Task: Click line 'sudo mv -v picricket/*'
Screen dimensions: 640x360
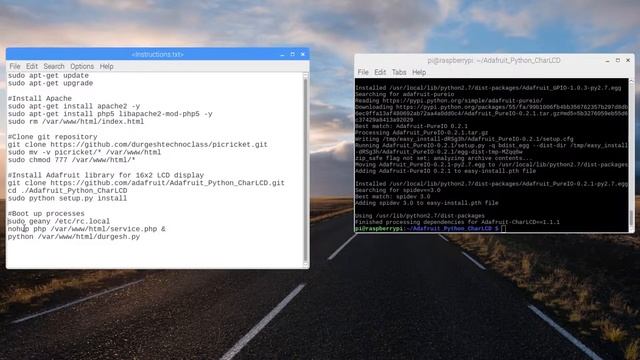Action: [x=84, y=152]
